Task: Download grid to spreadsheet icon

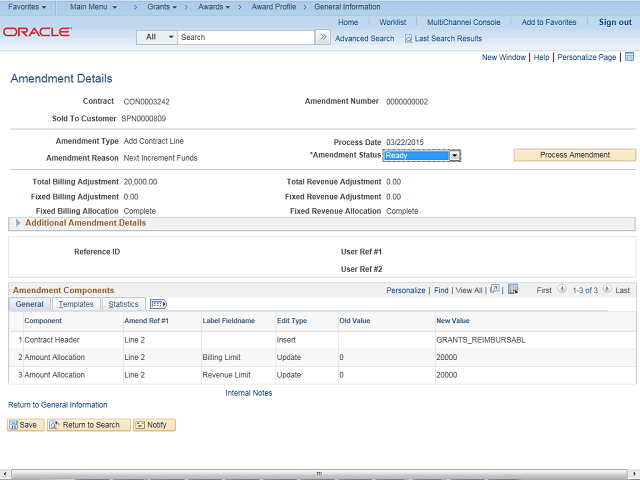Action: pos(513,290)
